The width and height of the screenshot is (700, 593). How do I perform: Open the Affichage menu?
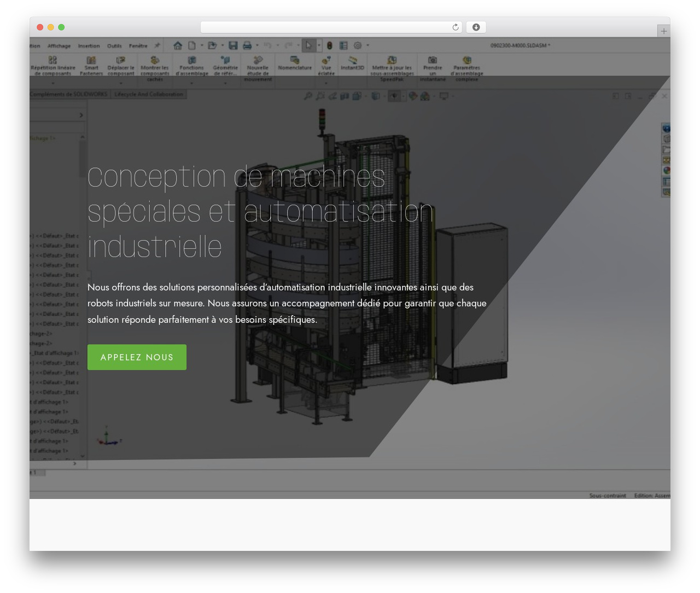[59, 46]
